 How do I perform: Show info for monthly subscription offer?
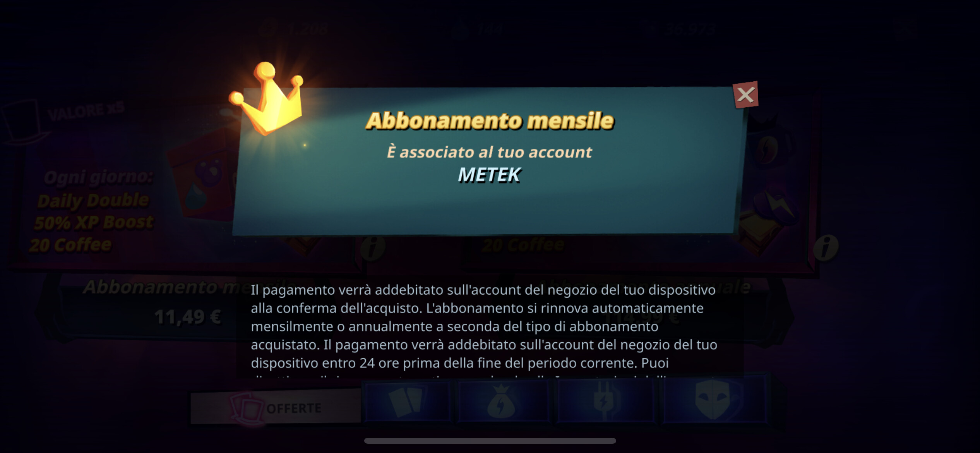(x=373, y=247)
